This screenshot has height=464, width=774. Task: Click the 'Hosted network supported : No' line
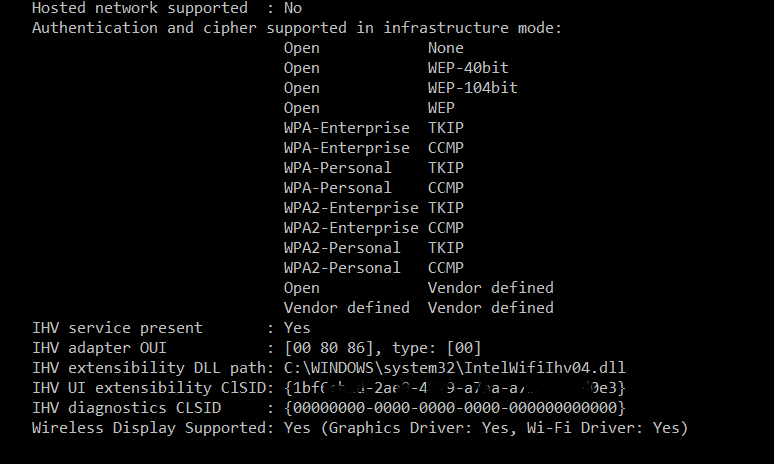[167, 8]
